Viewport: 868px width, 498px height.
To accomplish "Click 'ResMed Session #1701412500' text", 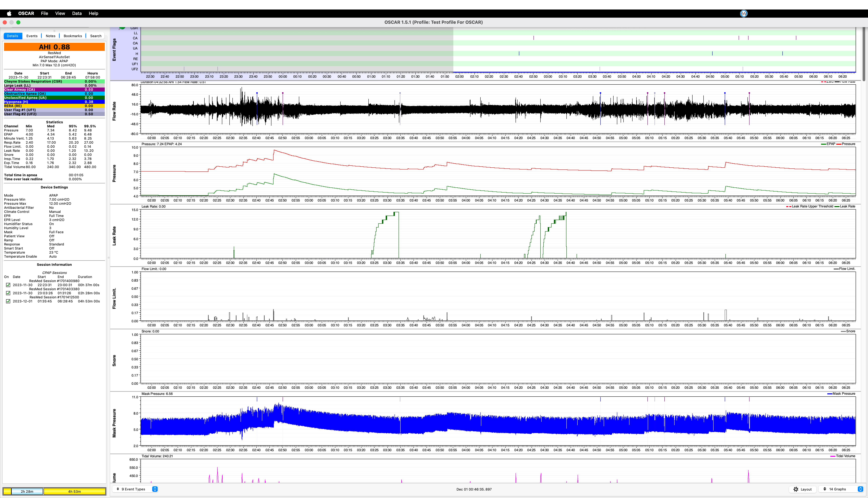I will [x=54, y=297].
